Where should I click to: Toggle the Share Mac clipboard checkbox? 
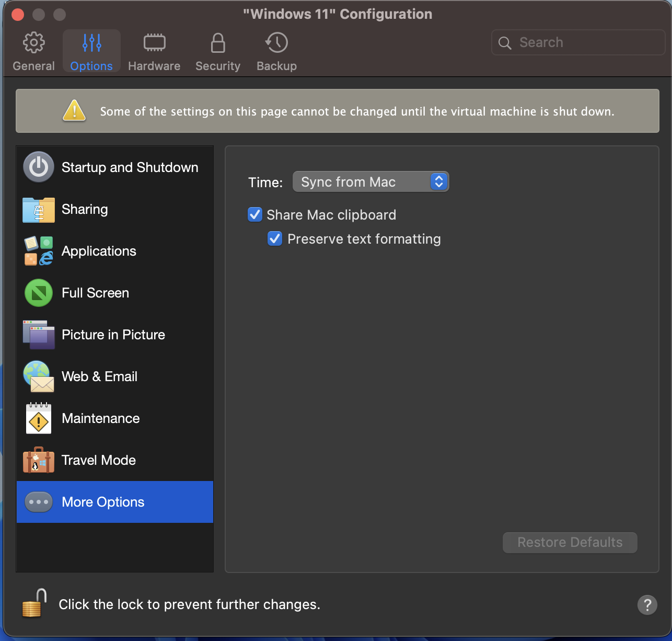(x=255, y=214)
